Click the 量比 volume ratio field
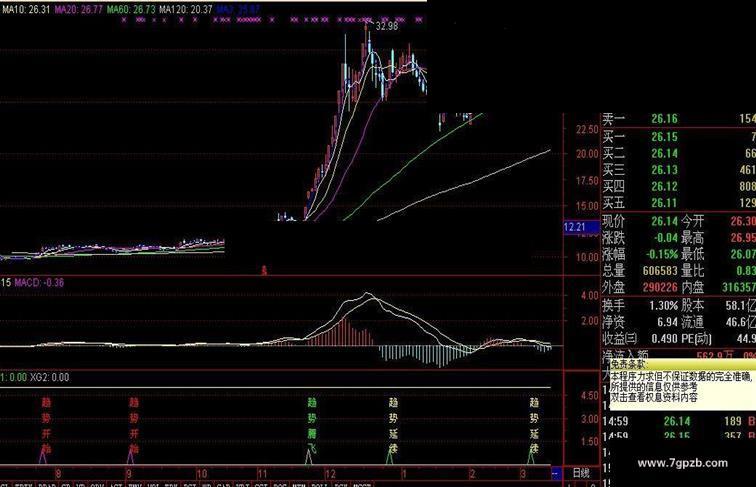756x487 pixels. click(718, 271)
